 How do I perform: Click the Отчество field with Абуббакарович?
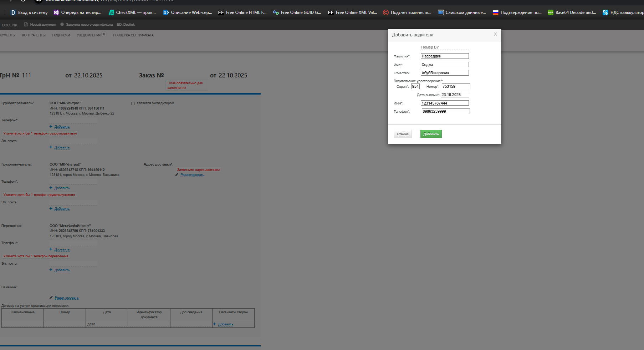445,73
